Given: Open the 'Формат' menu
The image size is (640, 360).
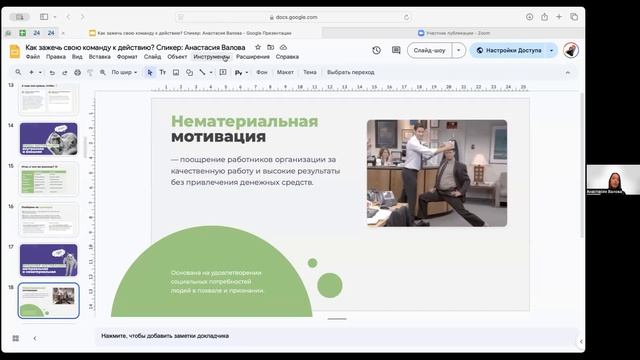Looking at the screenshot, I should pyautogui.click(x=127, y=57).
